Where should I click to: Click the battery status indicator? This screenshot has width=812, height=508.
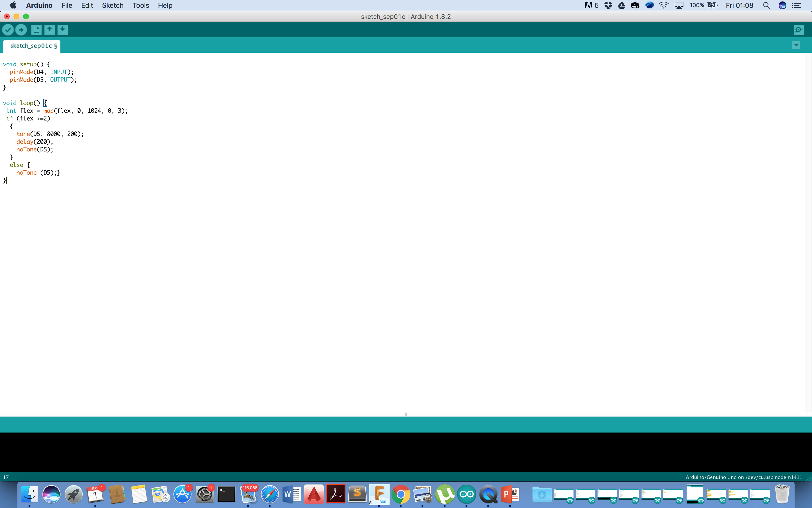pyautogui.click(x=703, y=5)
